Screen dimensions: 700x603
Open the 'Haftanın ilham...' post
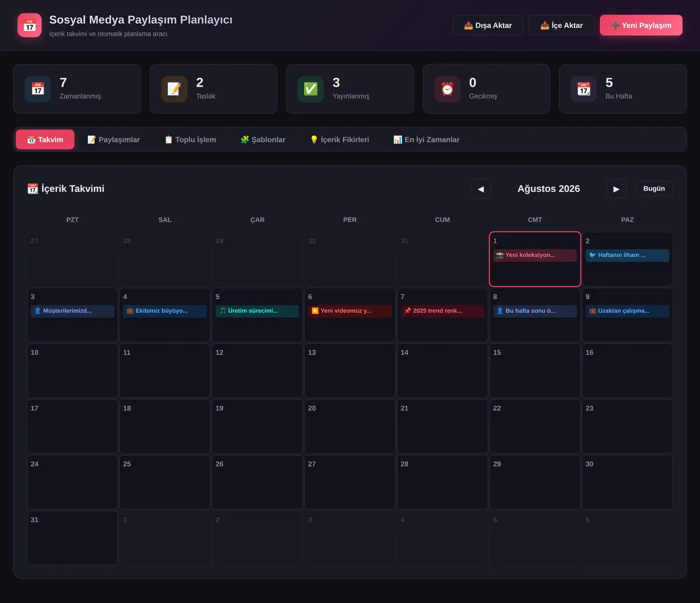coord(627,255)
